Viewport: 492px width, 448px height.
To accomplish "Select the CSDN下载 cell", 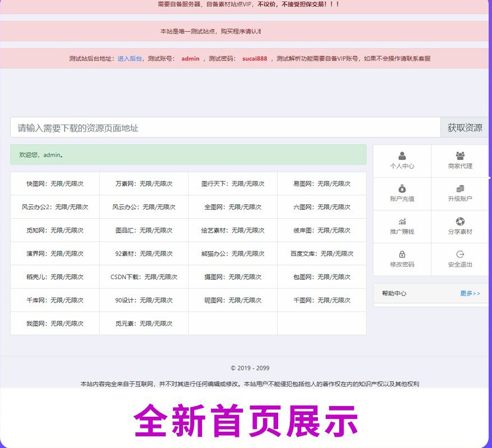I will pyautogui.click(x=144, y=277).
